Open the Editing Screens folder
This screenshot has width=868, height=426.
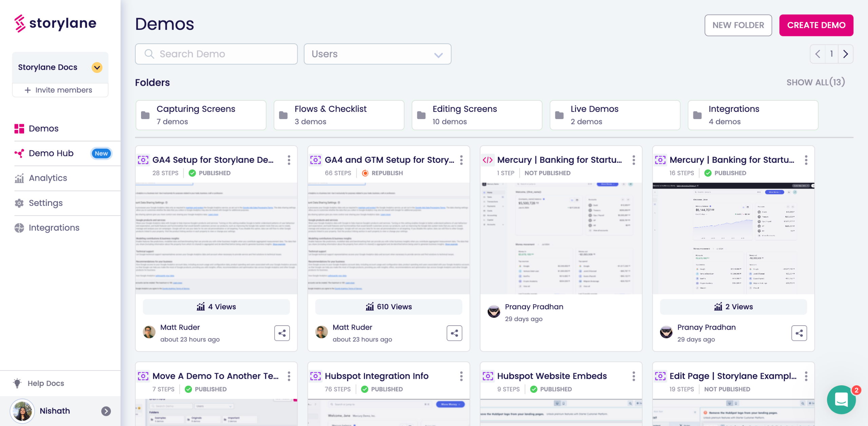click(476, 115)
